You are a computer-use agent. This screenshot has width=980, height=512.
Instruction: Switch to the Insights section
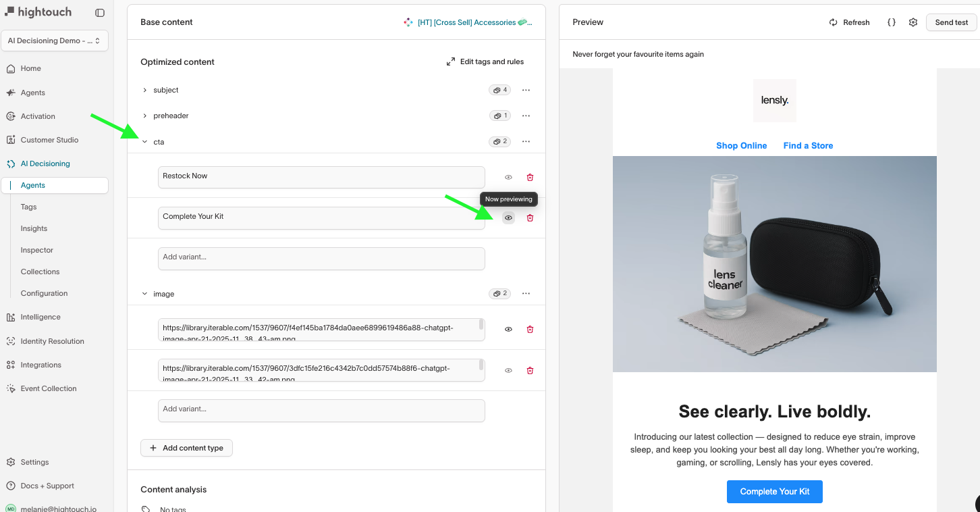(x=34, y=228)
